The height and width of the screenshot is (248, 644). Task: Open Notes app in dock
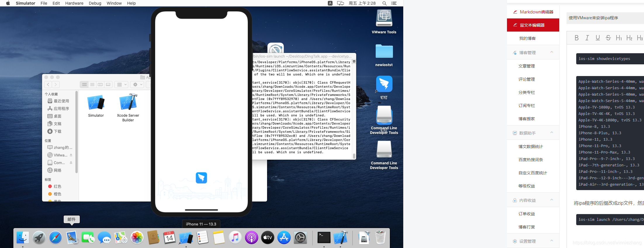point(219,237)
